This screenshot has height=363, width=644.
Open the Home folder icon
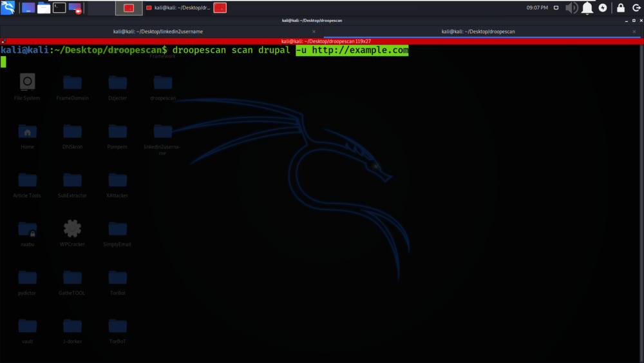pos(28,136)
